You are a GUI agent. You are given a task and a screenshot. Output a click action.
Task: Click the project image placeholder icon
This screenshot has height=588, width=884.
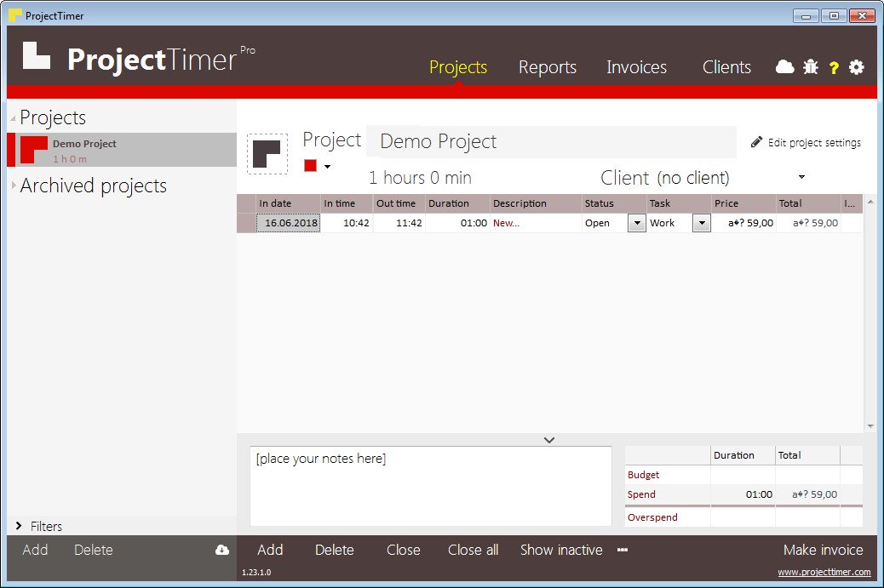(x=267, y=154)
